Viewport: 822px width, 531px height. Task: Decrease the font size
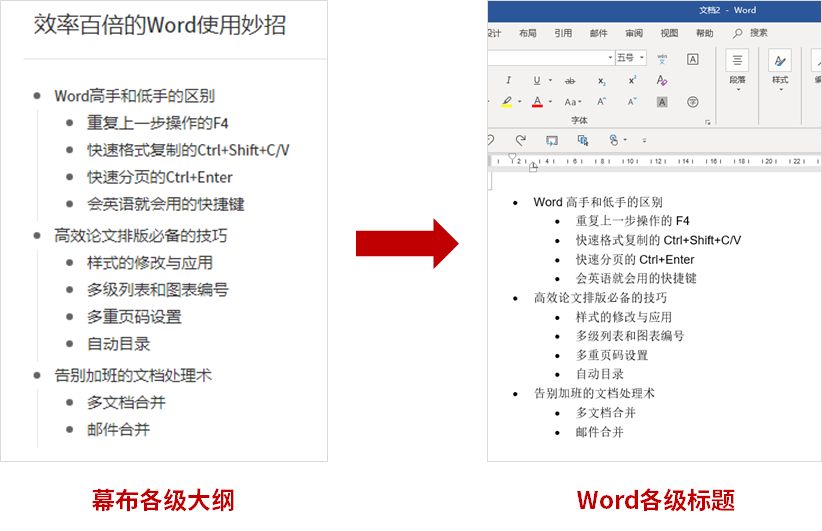coord(632,102)
